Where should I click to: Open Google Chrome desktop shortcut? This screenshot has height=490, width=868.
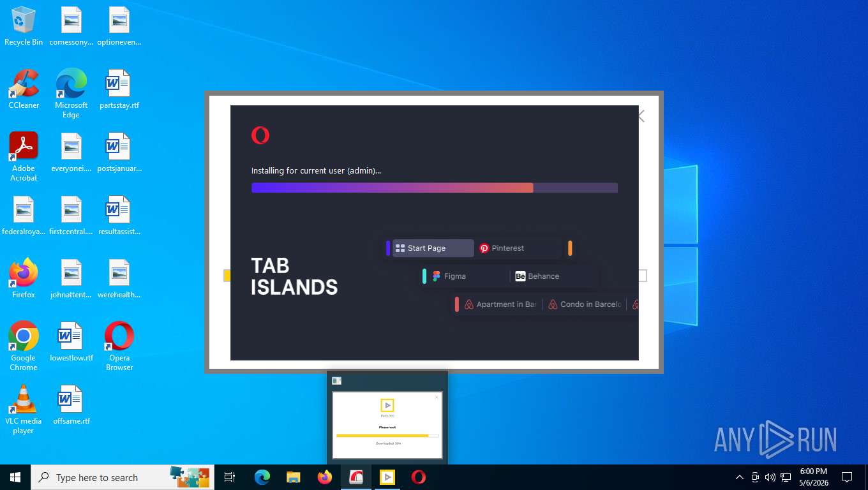pos(24,346)
